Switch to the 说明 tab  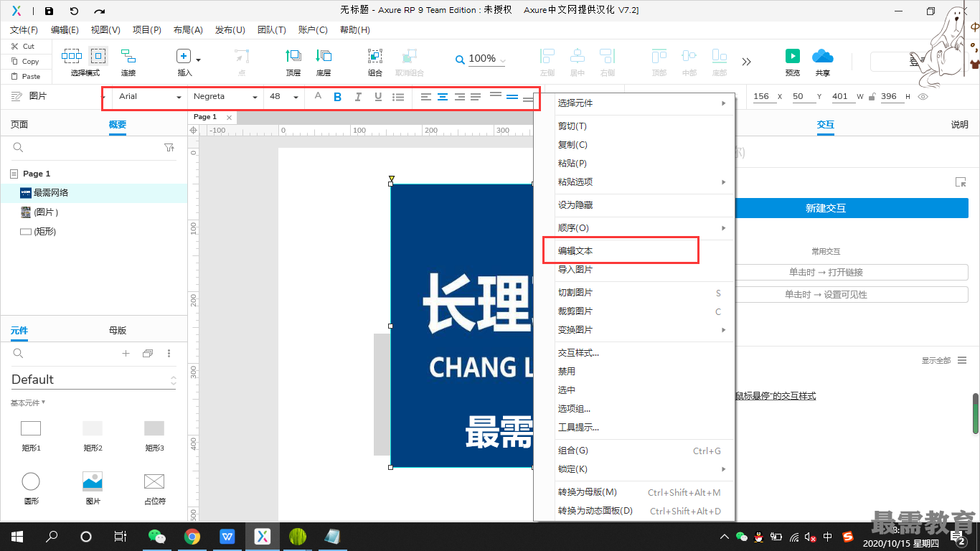point(960,125)
